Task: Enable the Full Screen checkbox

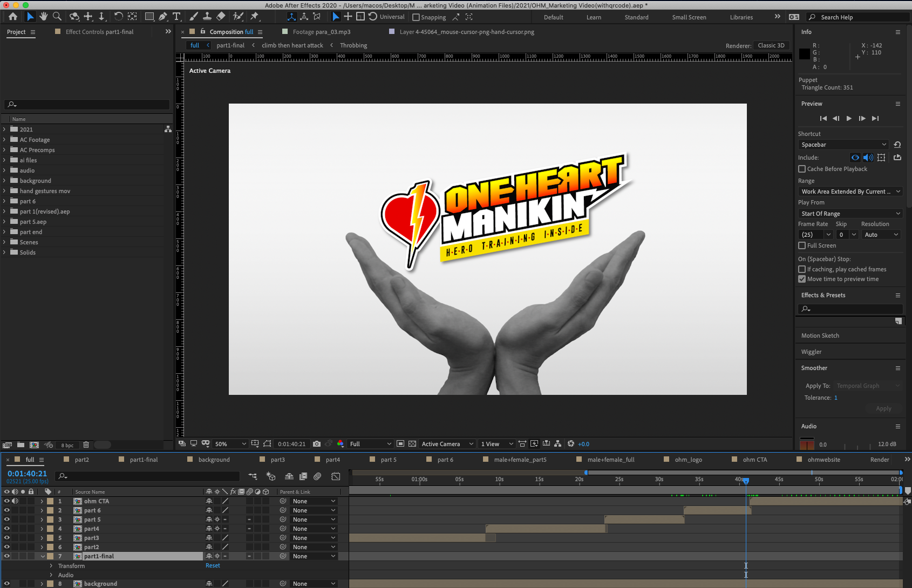Action: 802,245
